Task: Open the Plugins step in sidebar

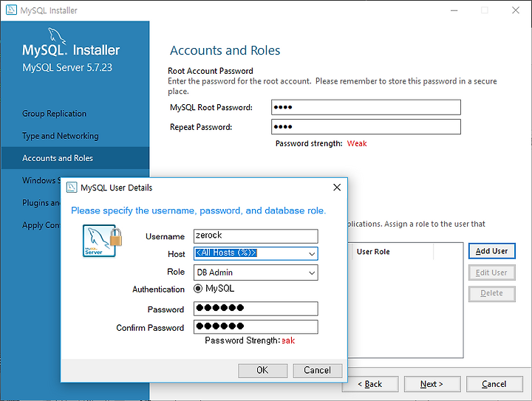Action: (41, 202)
